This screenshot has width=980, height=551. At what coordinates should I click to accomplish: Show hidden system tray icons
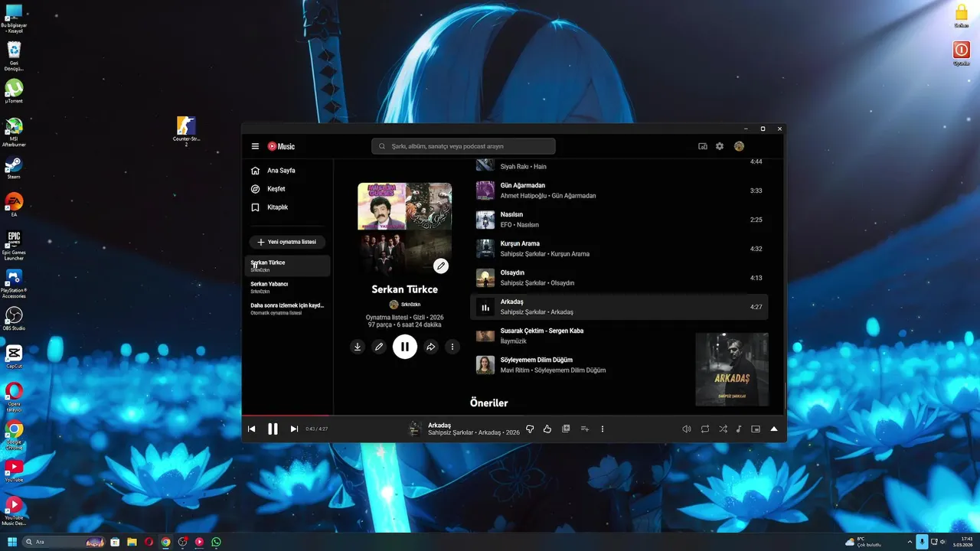pyautogui.click(x=910, y=542)
